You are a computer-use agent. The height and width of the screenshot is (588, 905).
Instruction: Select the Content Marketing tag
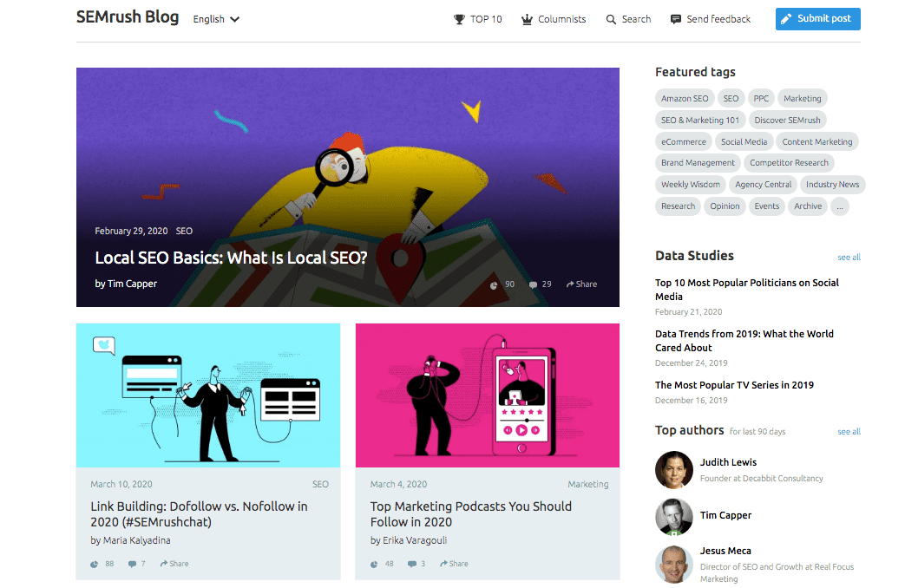click(817, 141)
